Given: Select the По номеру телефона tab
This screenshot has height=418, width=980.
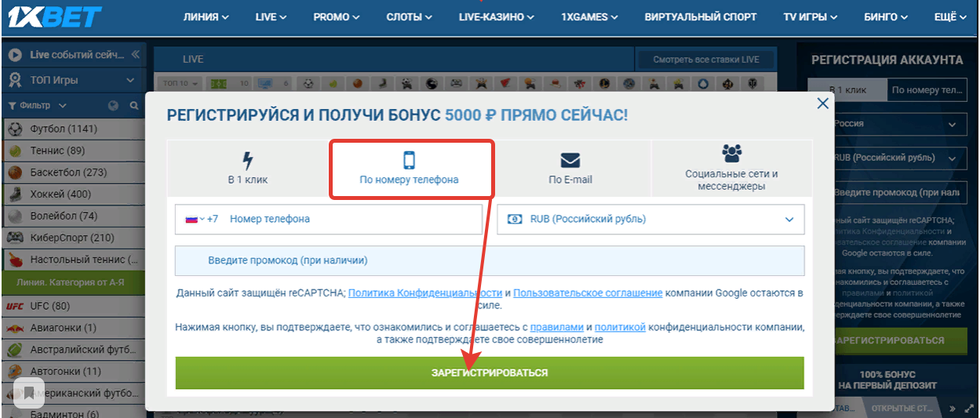Looking at the screenshot, I should coord(409,169).
